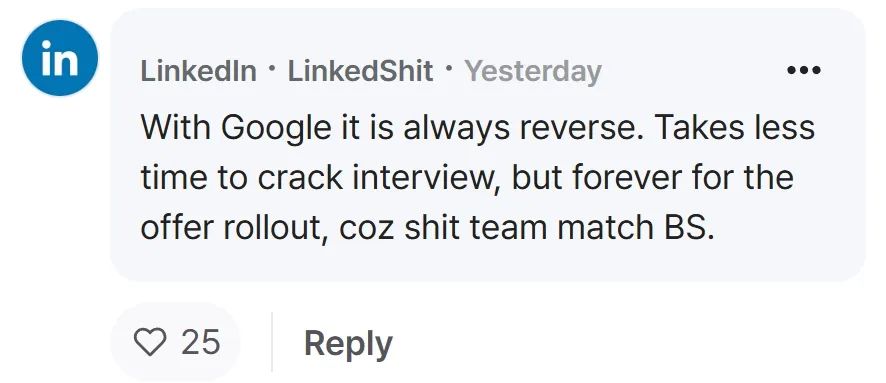Reply to this comment

point(348,343)
